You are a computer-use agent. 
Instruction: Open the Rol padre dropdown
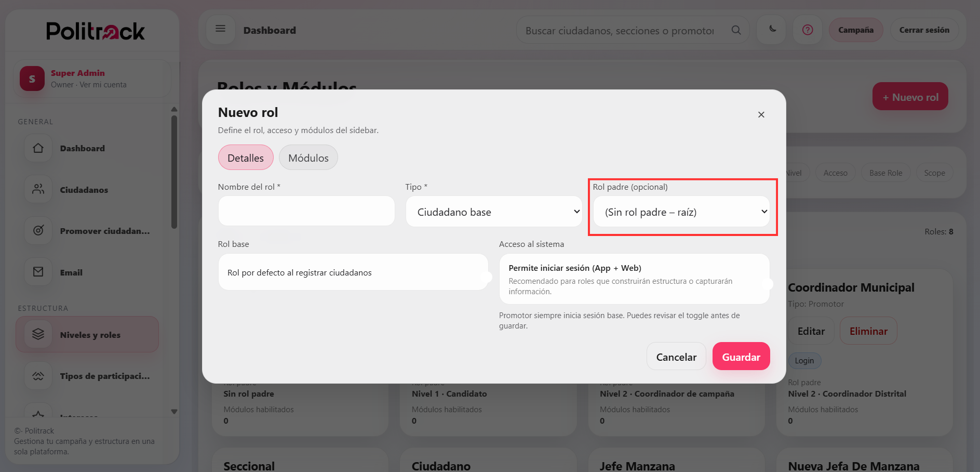[682, 212]
